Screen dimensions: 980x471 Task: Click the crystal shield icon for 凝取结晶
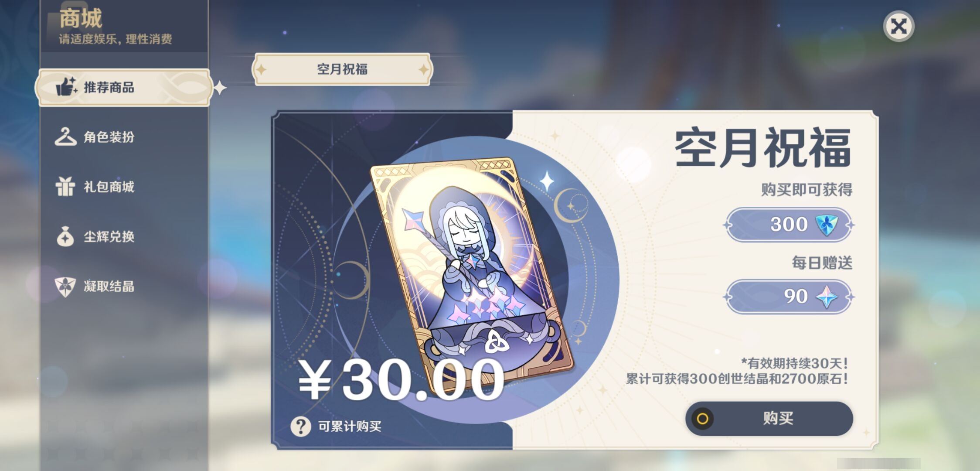[65, 287]
